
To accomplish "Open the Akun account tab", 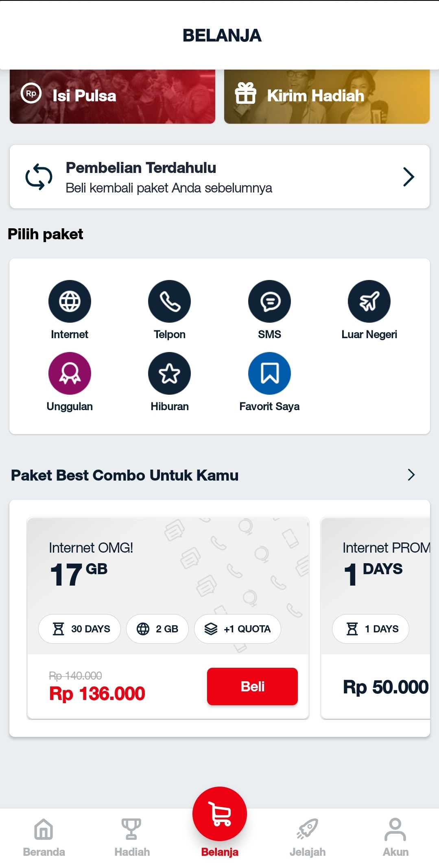I will point(395,836).
